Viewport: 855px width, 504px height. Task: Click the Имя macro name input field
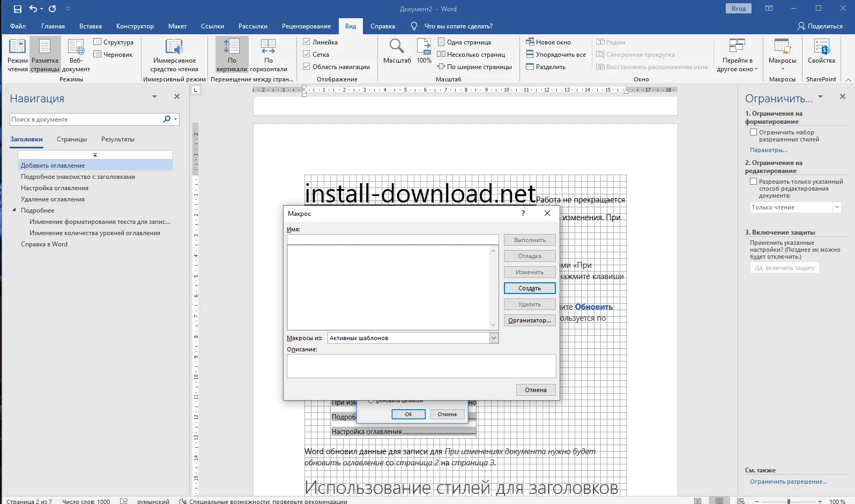pyautogui.click(x=392, y=239)
